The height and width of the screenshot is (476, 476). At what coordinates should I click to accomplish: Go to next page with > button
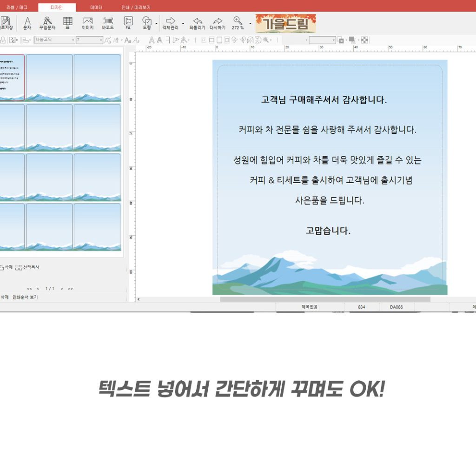click(62, 289)
